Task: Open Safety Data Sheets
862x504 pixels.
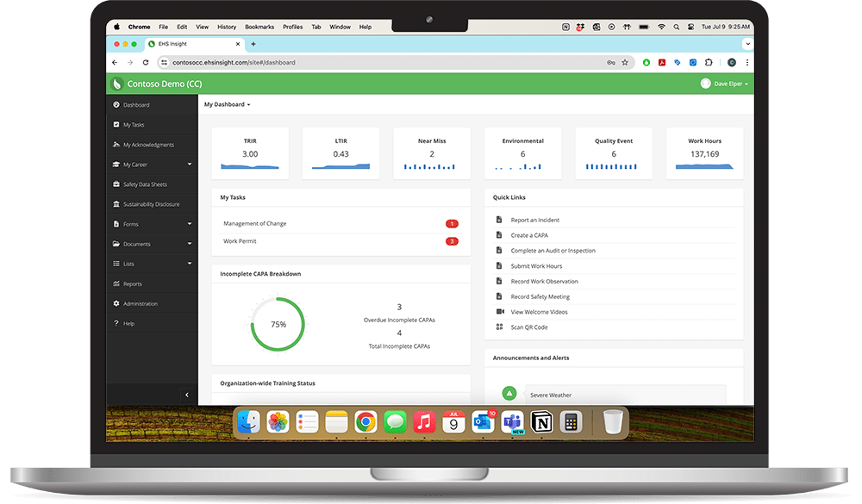Action: pyautogui.click(x=147, y=184)
